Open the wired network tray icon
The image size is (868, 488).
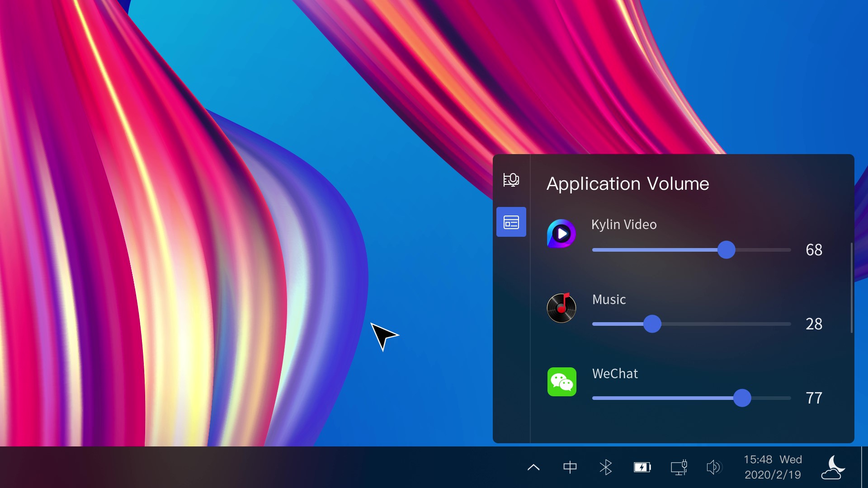click(x=679, y=467)
